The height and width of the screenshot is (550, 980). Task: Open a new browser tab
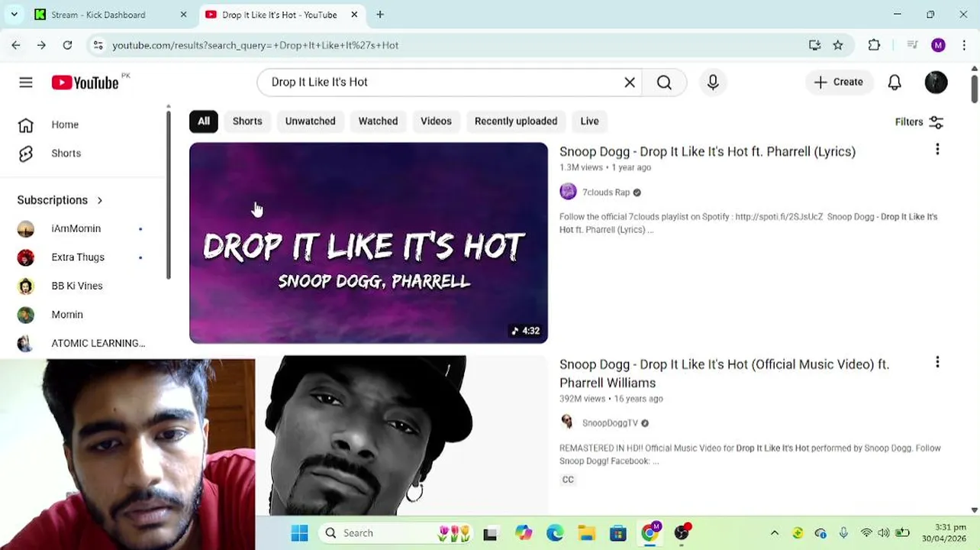pos(380,15)
